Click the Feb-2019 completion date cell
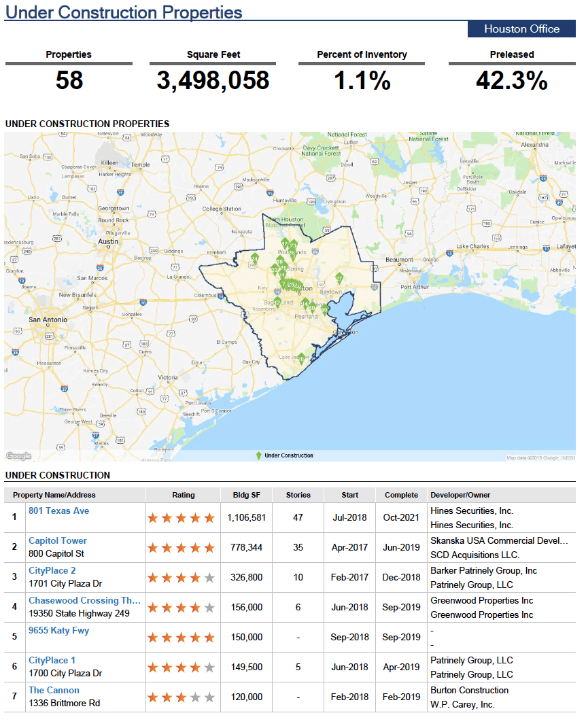 tap(401, 697)
